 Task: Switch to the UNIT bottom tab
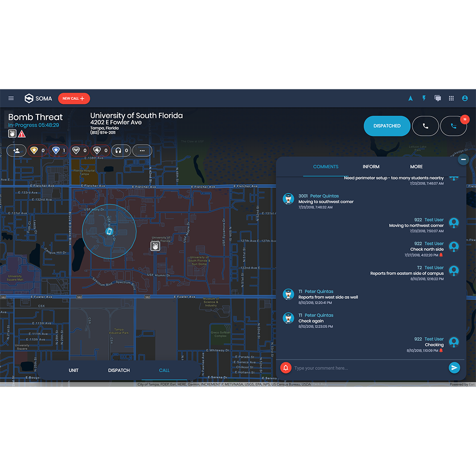[x=73, y=370]
